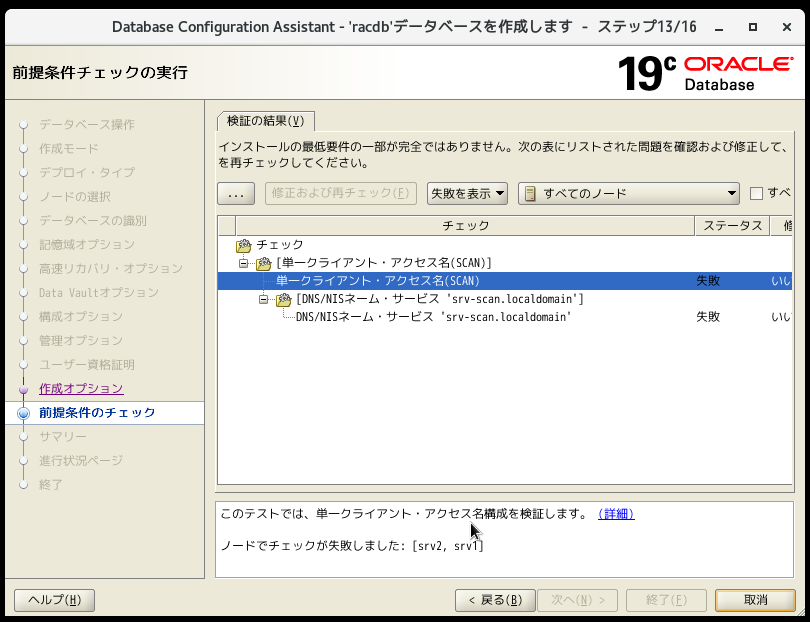Click the データベース操作 step in sidebar

87,125
